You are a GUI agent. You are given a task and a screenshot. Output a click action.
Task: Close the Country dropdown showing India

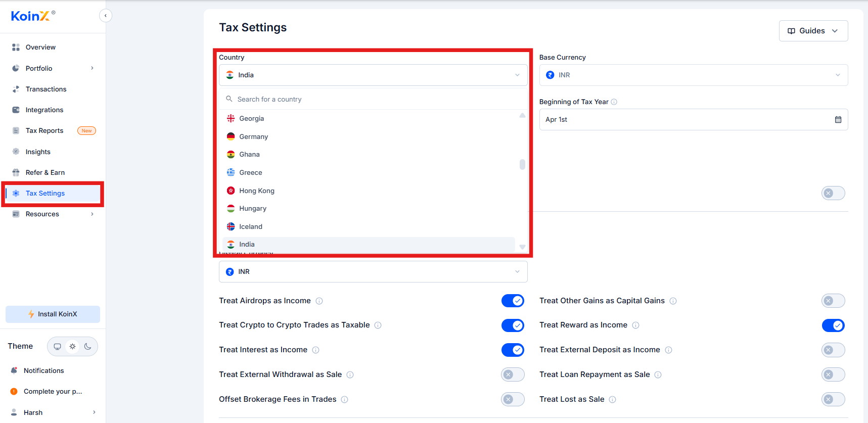pyautogui.click(x=373, y=75)
